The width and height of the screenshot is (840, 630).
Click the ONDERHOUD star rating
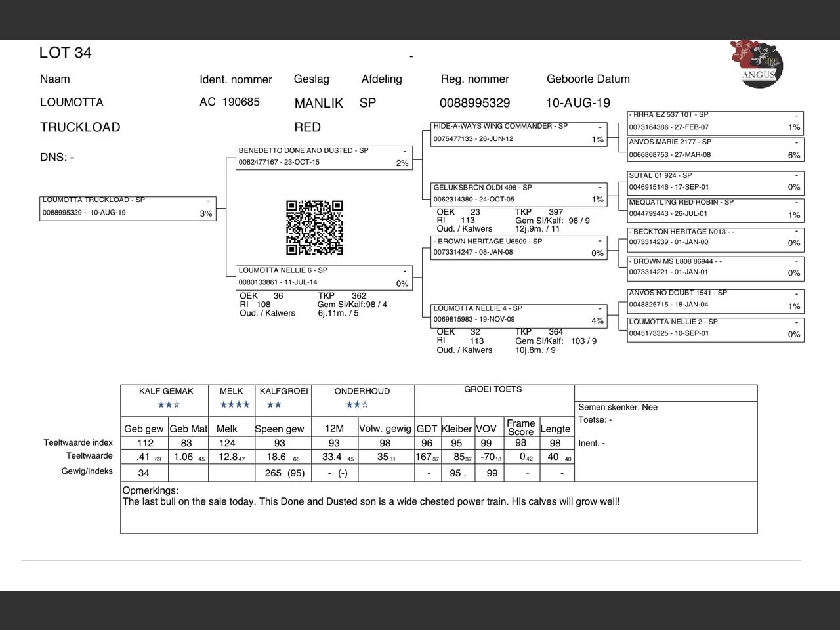pos(356,405)
